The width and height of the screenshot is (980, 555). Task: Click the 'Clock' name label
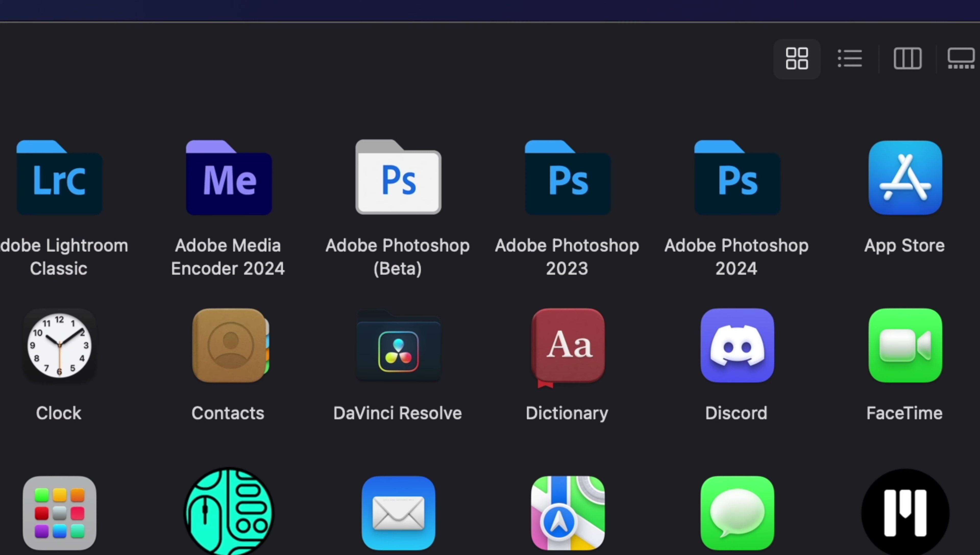59,413
